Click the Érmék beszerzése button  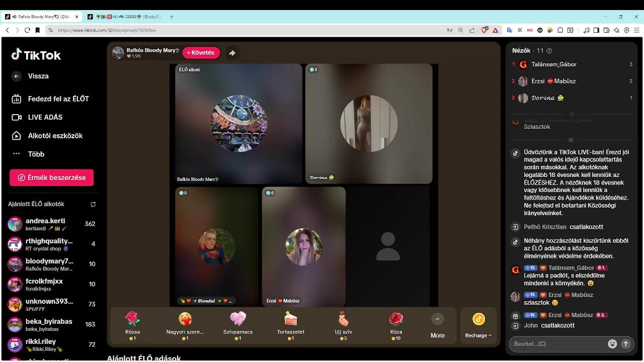click(x=51, y=177)
